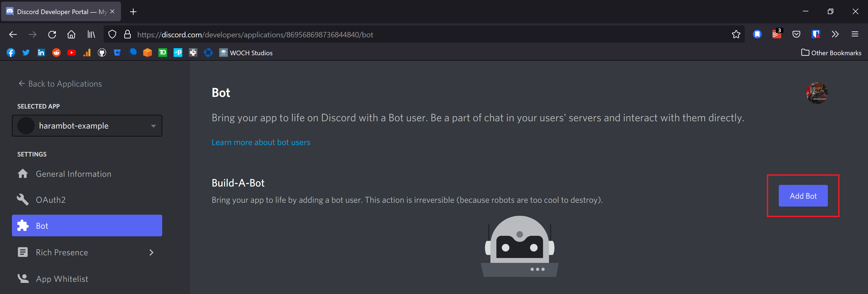Click the Add Bot button

tap(803, 196)
